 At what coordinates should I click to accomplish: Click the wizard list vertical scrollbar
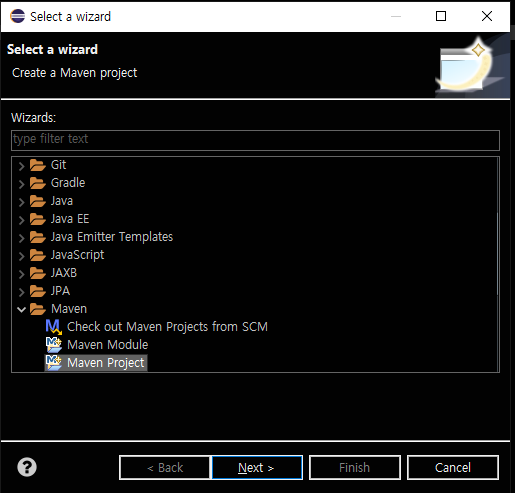[x=498, y=253]
